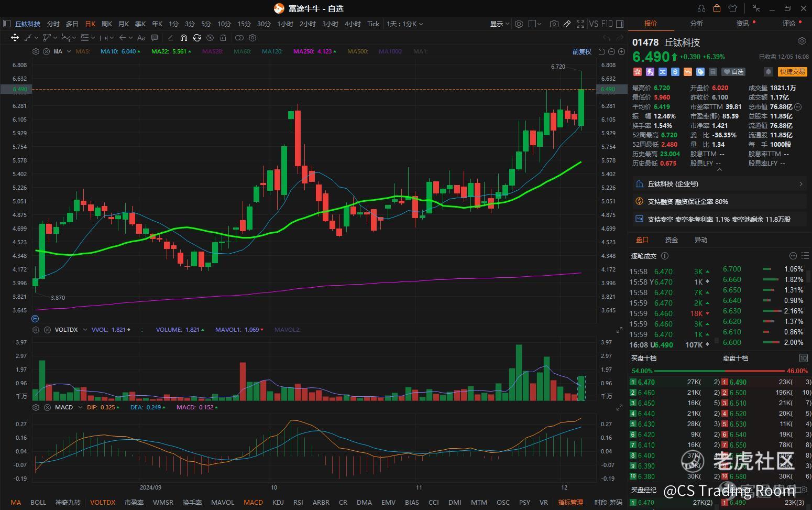Open the 资讯 news tab

click(742, 24)
